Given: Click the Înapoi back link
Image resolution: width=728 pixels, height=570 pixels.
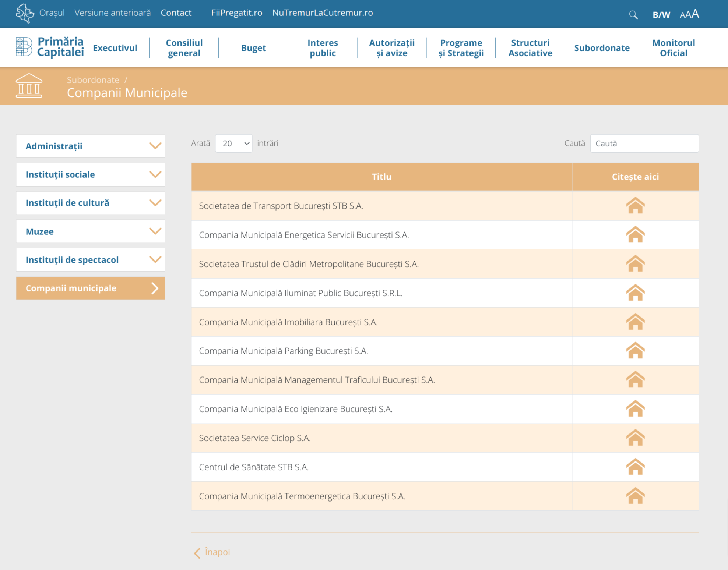Looking at the screenshot, I should [212, 552].
